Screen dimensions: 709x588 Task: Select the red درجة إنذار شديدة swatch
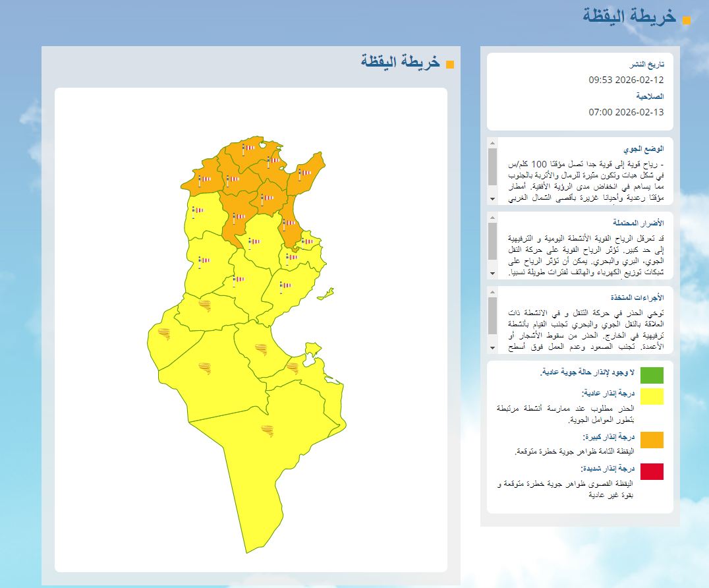coord(652,471)
